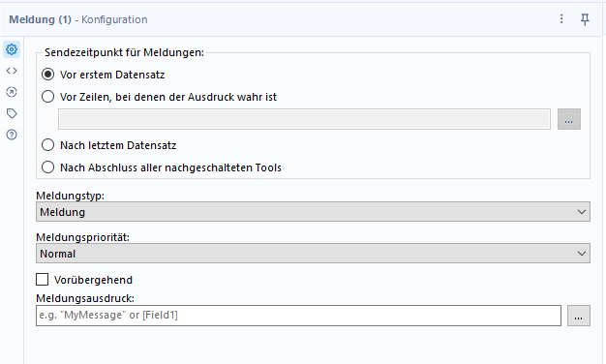The height and width of the screenshot is (364, 606).
Task: Expand the Meldungspriorität dropdown
Action: [313, 254]
